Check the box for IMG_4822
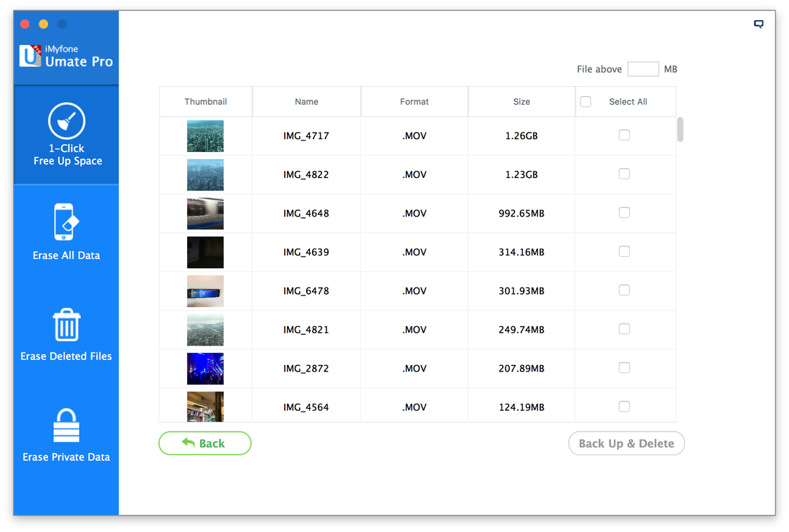Viewport: 789px width, 532px height. (x=624, y=174)
